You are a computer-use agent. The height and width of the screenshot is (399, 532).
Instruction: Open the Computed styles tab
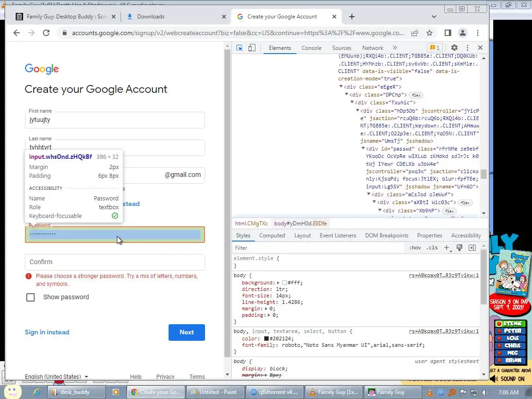click(x=272, y=236)
